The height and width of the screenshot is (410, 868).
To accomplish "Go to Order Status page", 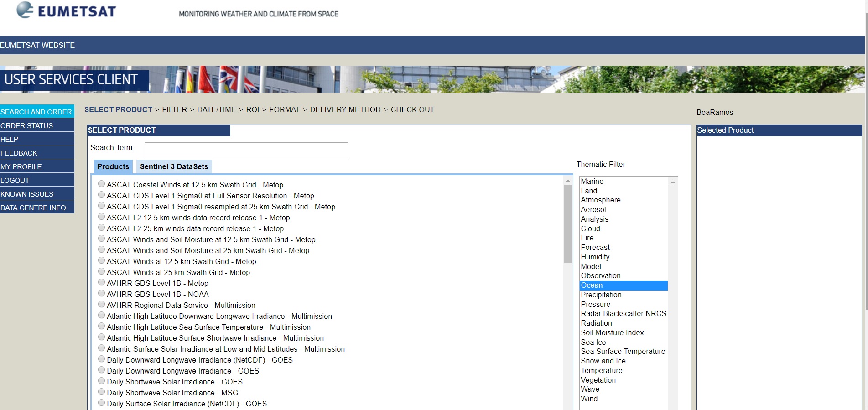I will coord(37,125).
